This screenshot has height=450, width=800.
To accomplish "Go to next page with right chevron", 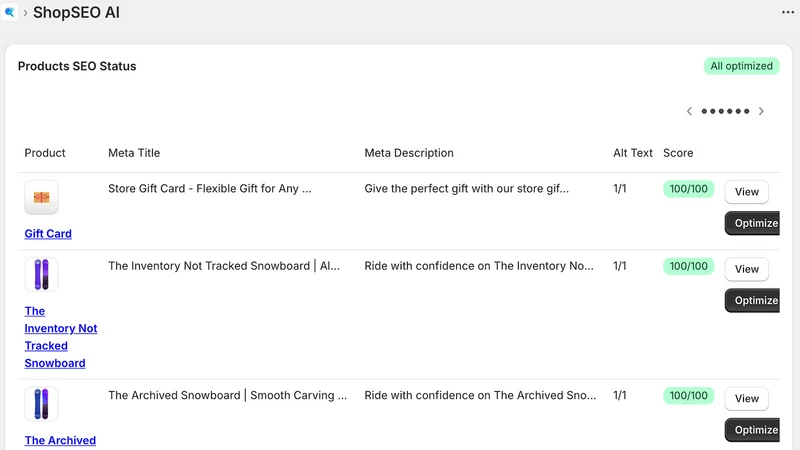I will pyautogui.click(x=761, y=111).
